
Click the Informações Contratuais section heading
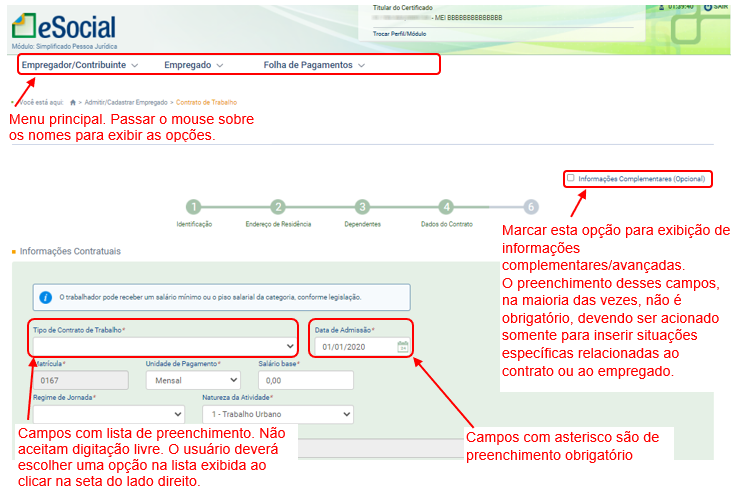[70, 251]
